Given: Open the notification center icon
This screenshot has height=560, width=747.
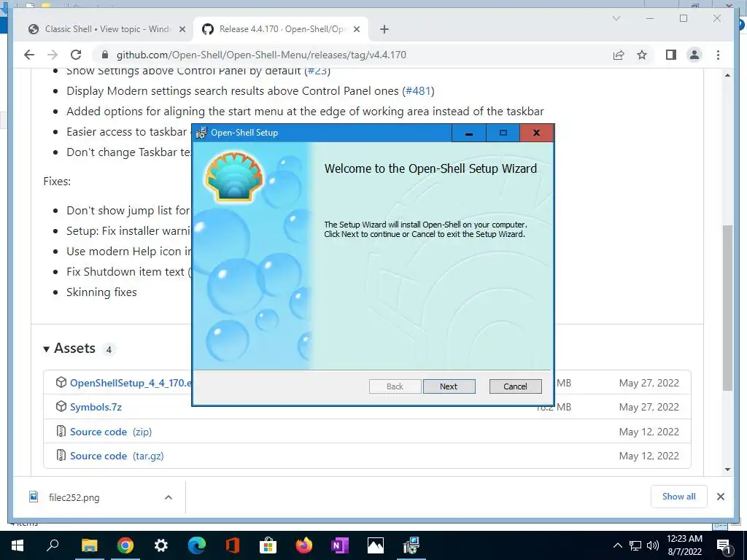Looking at the screenshot, I should 724,546.
